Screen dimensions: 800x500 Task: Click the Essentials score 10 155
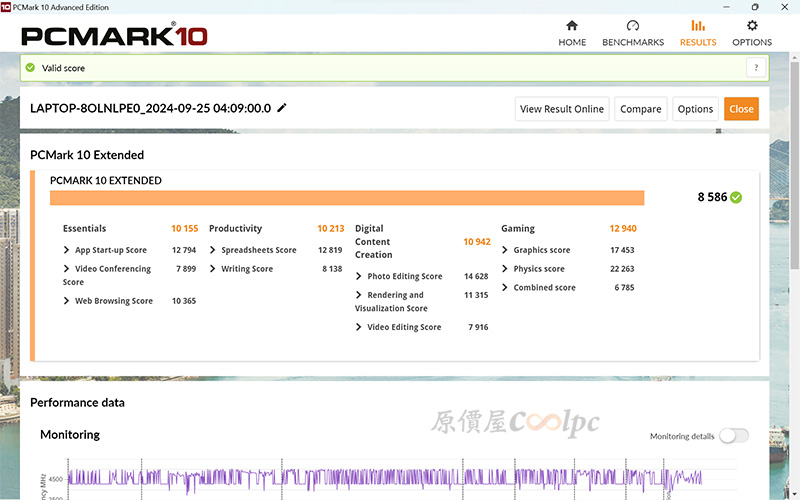[185, 229]
